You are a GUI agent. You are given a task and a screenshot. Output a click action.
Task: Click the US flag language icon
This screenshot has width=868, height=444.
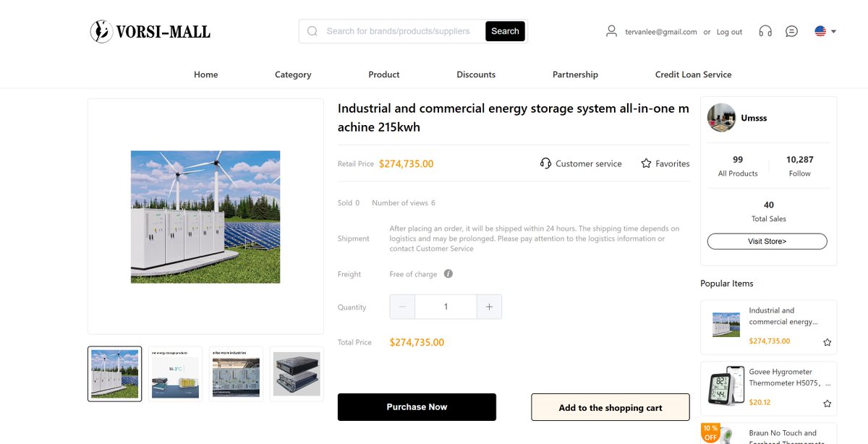pos(820,31)
